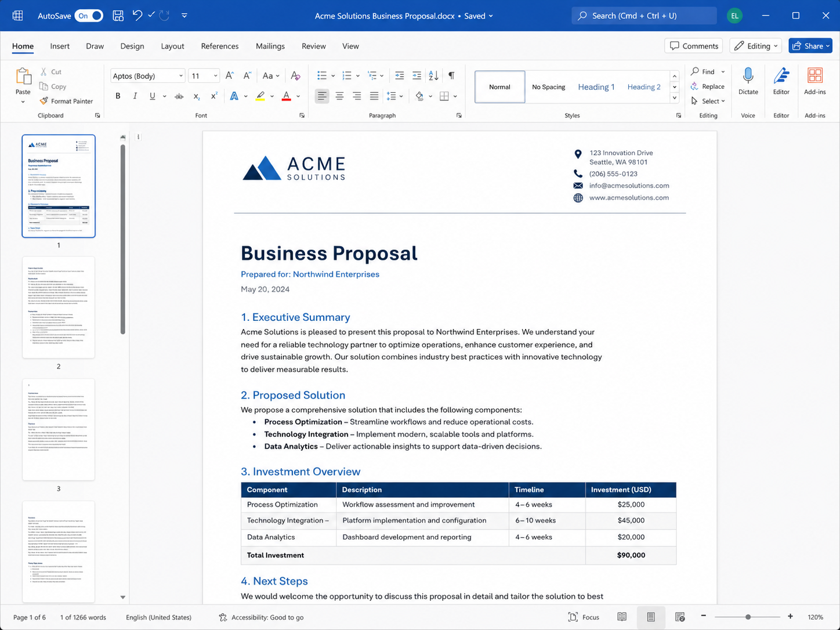Expand the numbering list dropdown arrow
The width and height of the screenshot is (840, 630).
(x=358, y=76)
